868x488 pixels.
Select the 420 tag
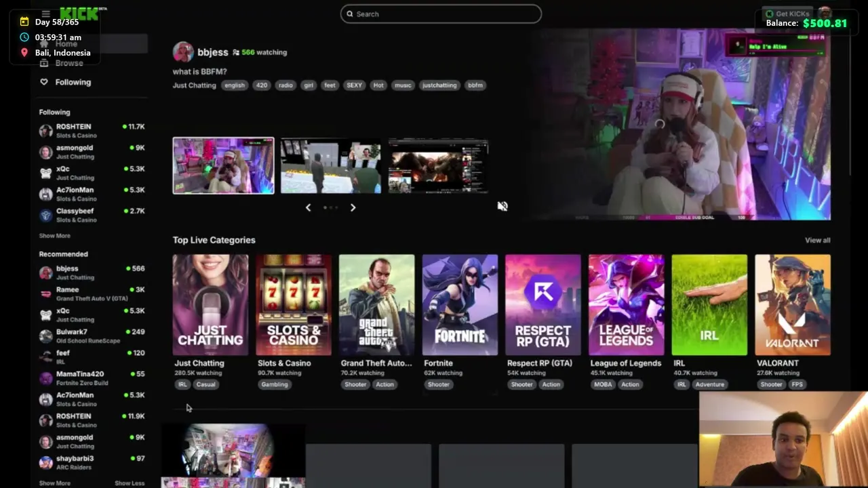[x=262, y=85]
